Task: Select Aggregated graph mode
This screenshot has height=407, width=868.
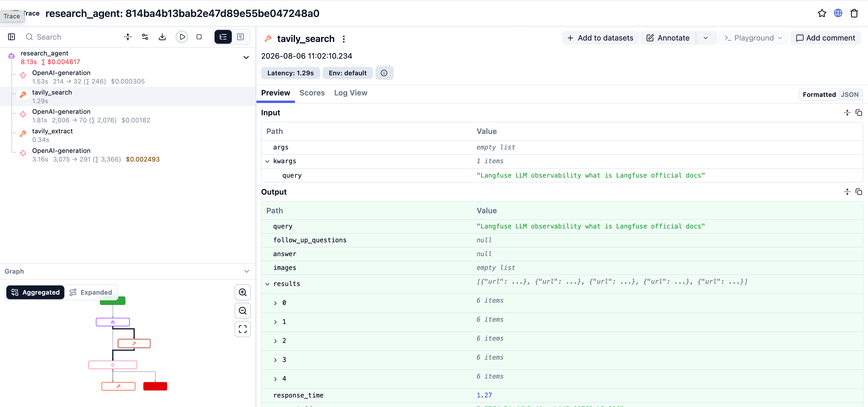Action: [x=35, y=292]
